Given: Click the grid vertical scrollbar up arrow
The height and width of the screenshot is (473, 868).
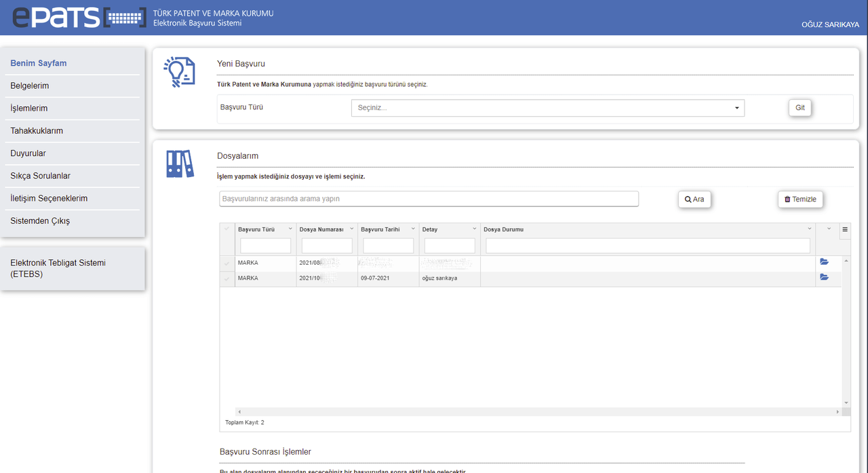Looking at the screenshot, I should coord(846,261).
